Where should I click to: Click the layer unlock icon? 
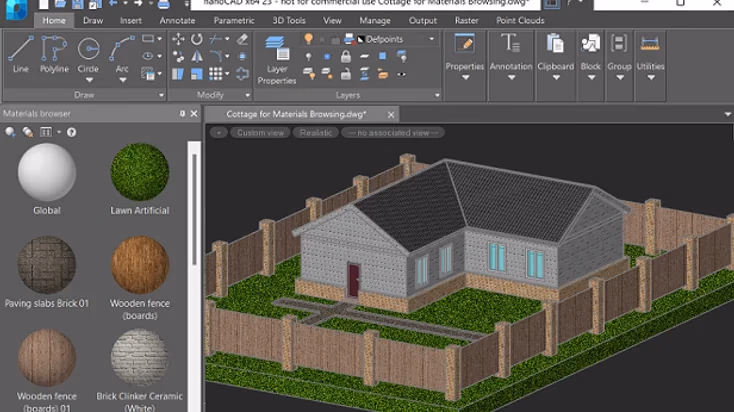click(x=345, y=74)
